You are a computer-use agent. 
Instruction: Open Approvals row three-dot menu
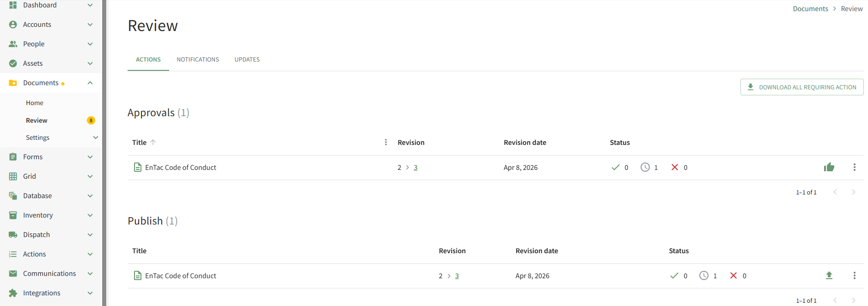tap(854, 167)
